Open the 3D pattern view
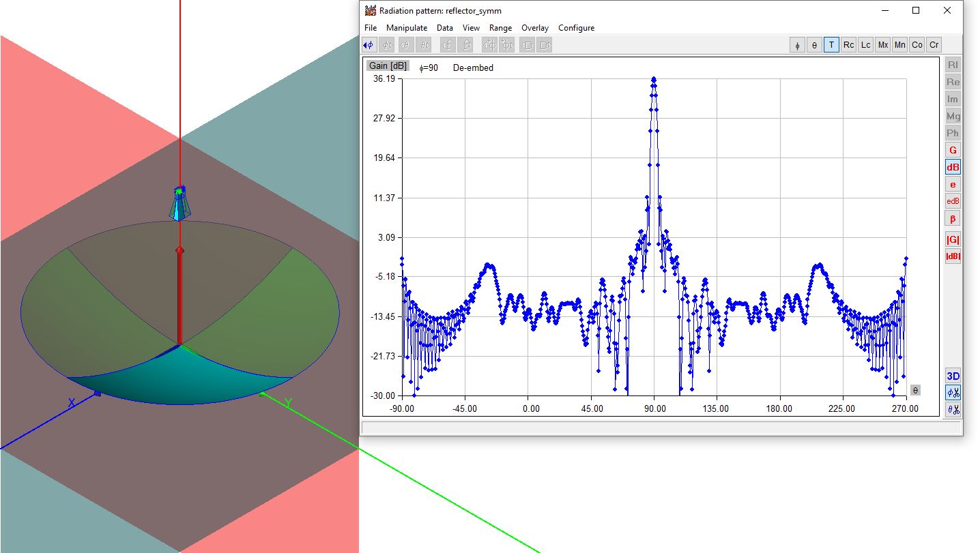The image size is (980, 553). (953, 376)
